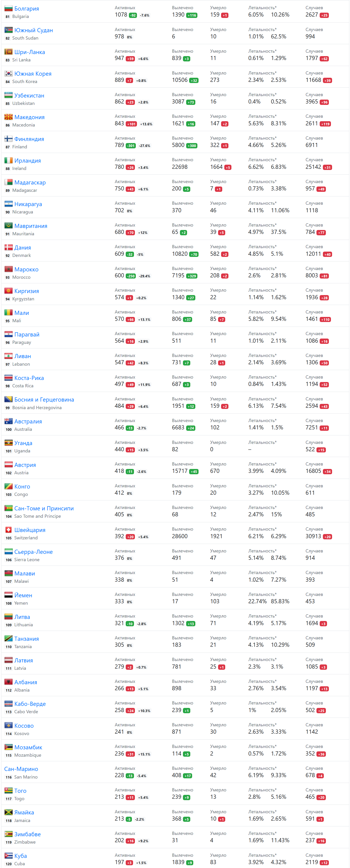This screenshot has width=350, height=868.
Task: Open the Сан-Марино country link
Action: pos(21,769)
